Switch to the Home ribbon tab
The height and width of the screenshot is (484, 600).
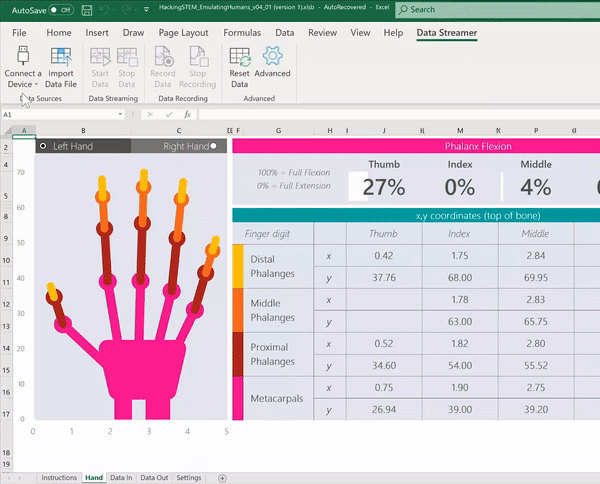pos(59,33)
